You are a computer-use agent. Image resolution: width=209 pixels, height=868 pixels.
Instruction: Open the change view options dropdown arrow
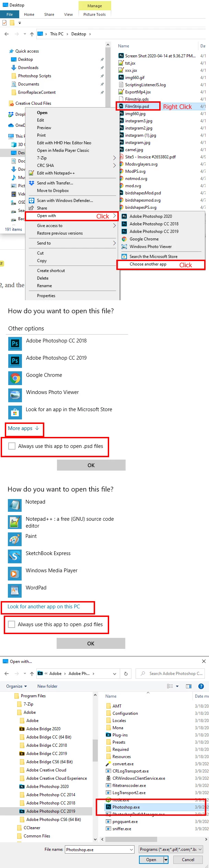(x=177, y=686)
